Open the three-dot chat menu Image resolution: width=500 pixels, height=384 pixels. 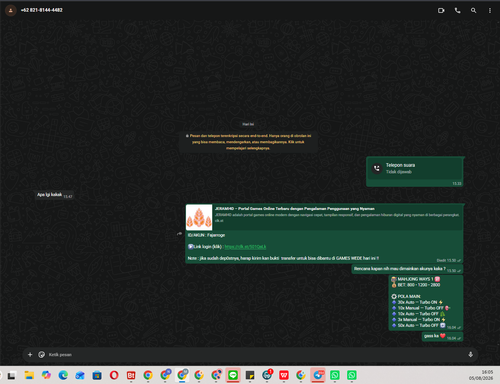point(490,11)
